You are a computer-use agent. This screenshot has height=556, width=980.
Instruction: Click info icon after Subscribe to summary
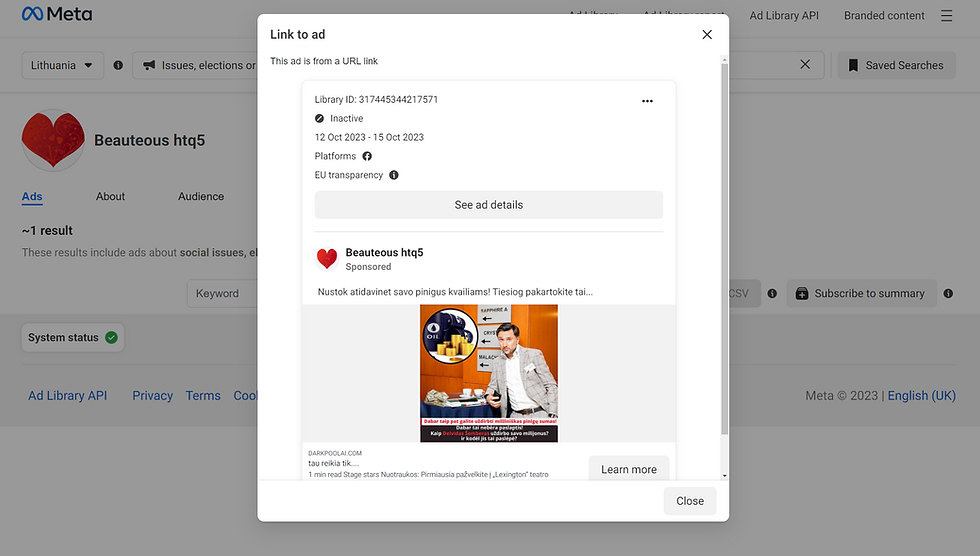948,294
